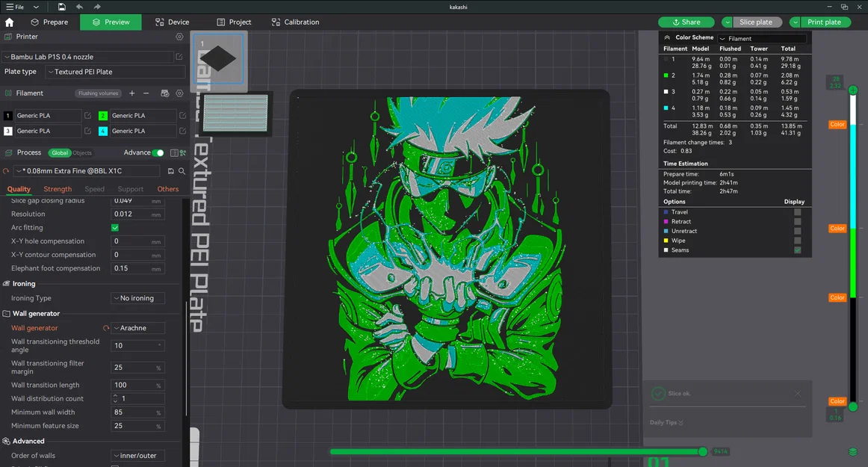The image size is (868, 467).
Task: Toggle the Advance switch off
Action: (x=158, y=152)
